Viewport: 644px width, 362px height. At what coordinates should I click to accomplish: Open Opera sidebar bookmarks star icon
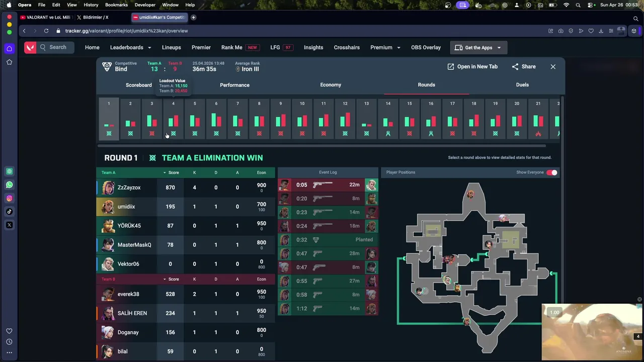pyautogui.click(x=9, y=62)
